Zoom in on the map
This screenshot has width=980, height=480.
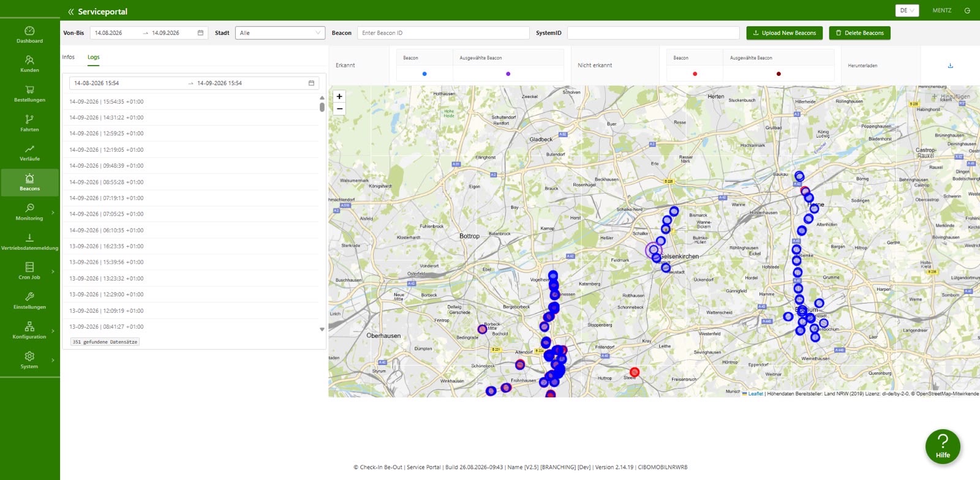pyautogui.click(x=339, y=96)
